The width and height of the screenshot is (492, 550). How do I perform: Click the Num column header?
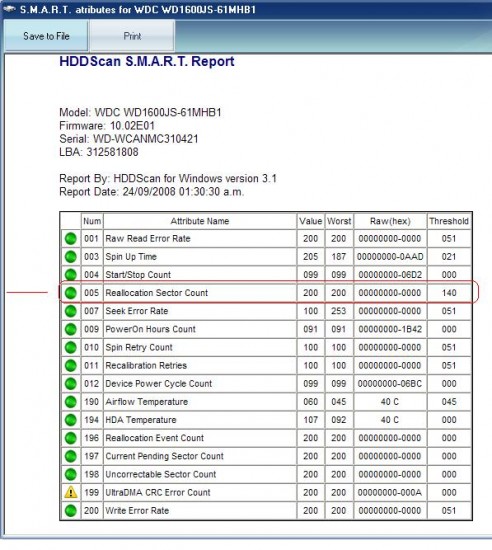pyautogui.click(x=92, y=221)
